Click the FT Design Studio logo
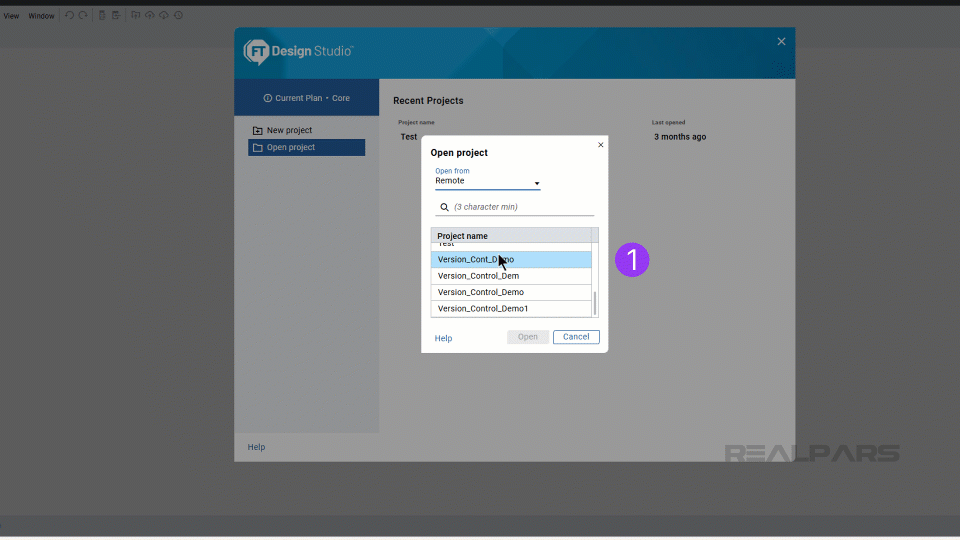 (298, 51)
